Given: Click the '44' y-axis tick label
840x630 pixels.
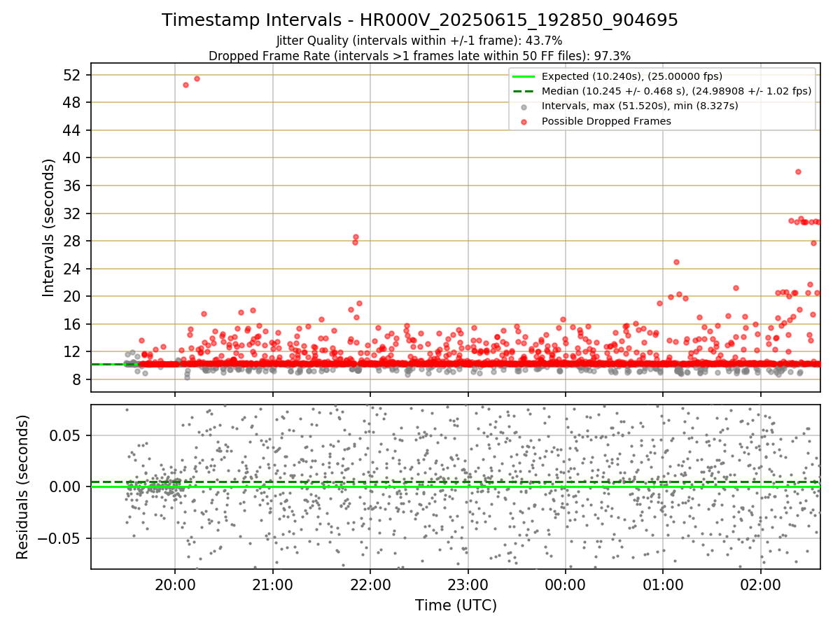Looking at the screenshot, I should [x=73, y=130].
